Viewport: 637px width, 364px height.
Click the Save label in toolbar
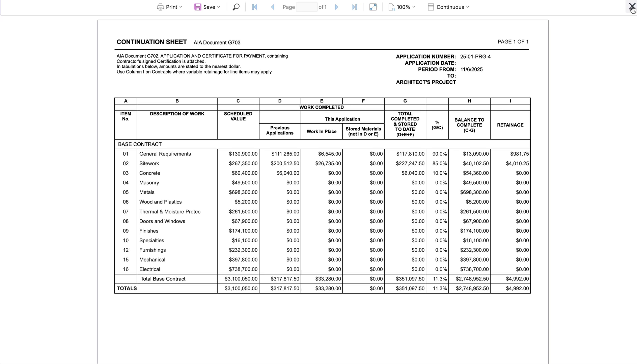(209, 7)
